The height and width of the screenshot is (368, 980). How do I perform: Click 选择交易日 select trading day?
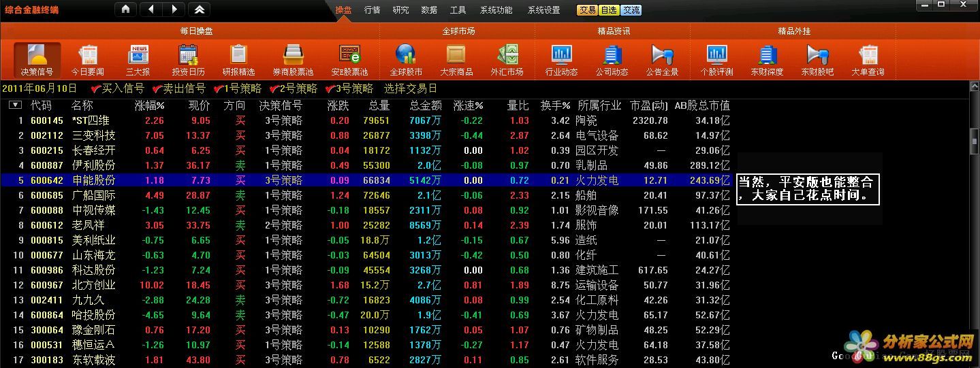pyautogui.click(x=411, y=88)
